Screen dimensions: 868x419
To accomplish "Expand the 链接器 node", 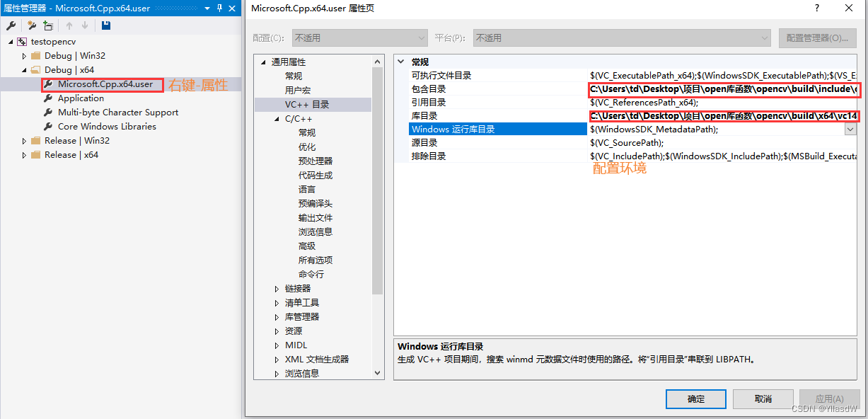I will [277, 289].
